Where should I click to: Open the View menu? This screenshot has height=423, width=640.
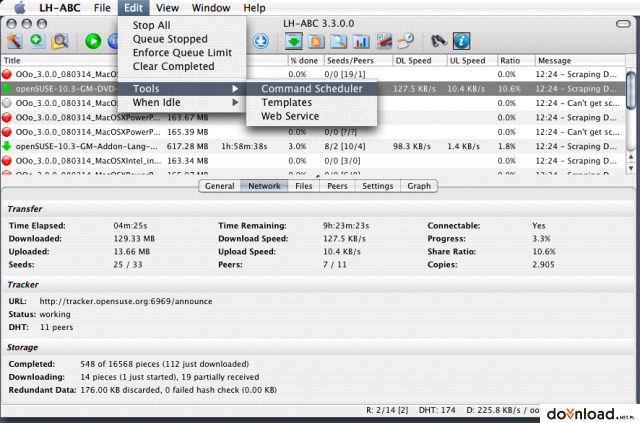tap(167, 8)
